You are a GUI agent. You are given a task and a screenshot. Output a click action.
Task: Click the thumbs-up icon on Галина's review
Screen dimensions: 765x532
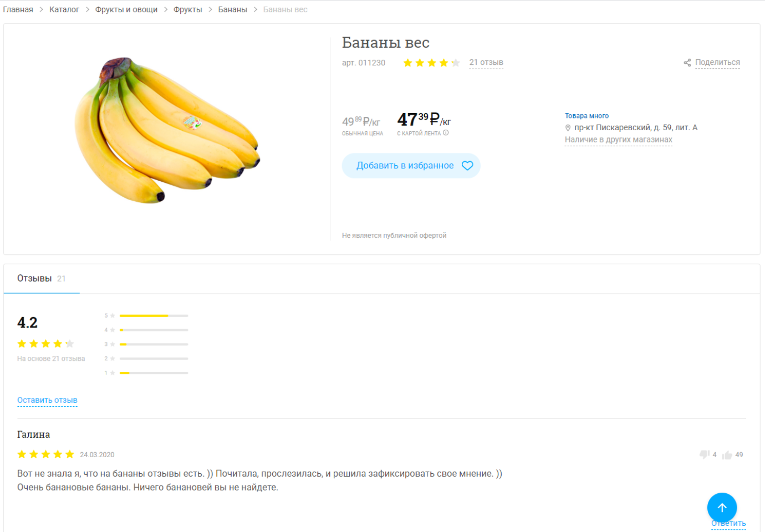coord(727,455)
